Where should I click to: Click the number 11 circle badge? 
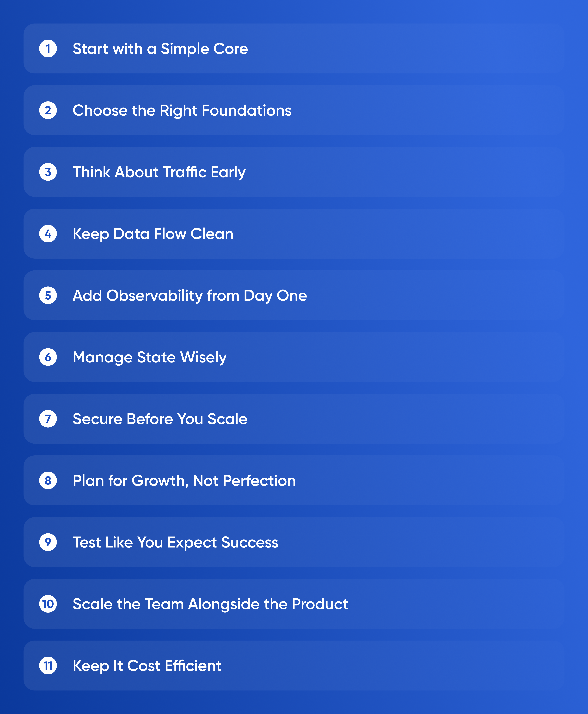48,666
